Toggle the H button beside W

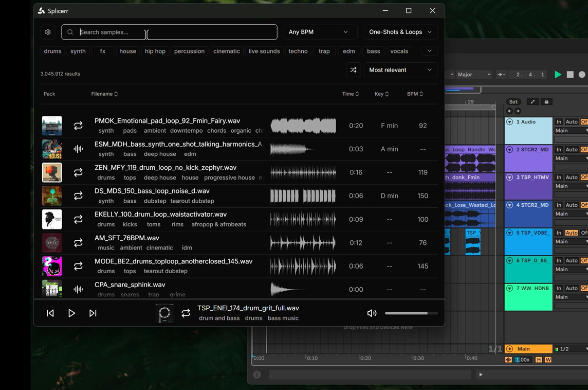[539, 360]
